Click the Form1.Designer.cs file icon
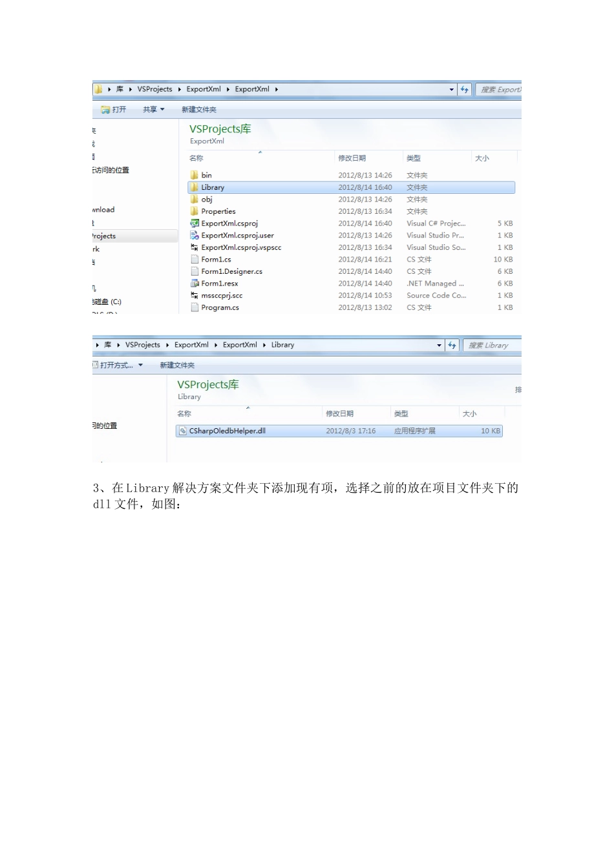614x868 pixels. [x=194, y=271]
